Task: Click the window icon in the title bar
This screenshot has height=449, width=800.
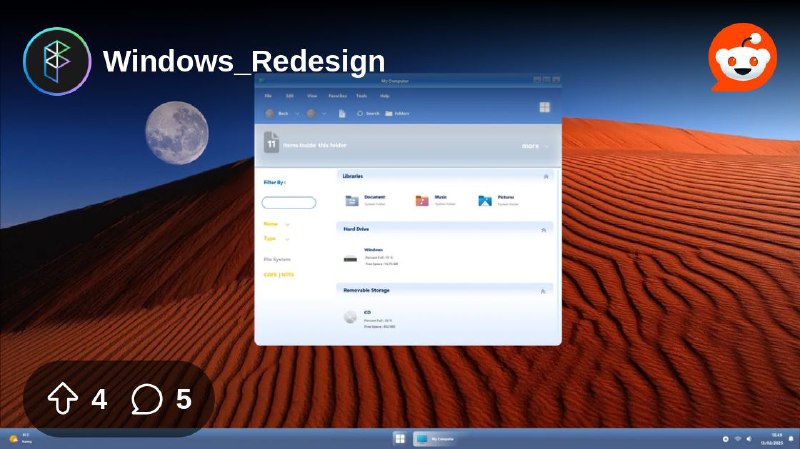Action: tap(262, 81)
